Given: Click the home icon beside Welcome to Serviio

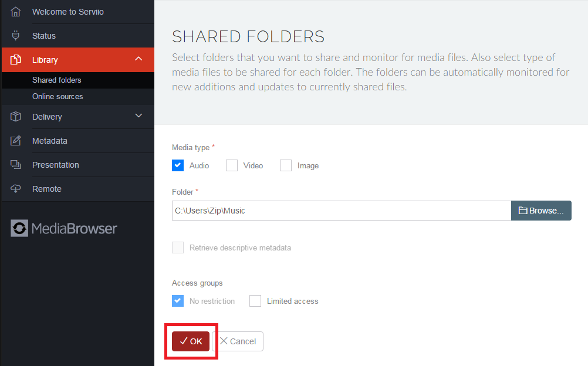Looking at the screenshot, I should click(x=16, y=12).
